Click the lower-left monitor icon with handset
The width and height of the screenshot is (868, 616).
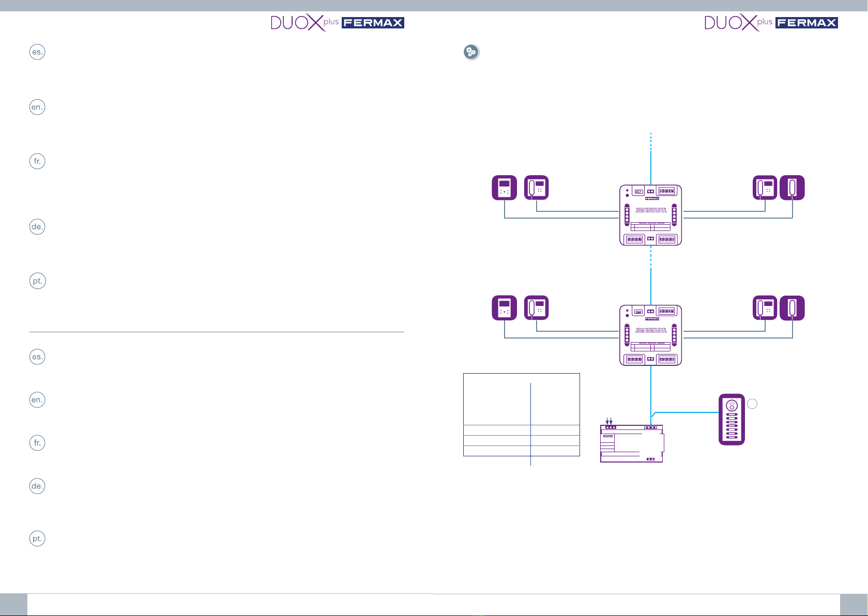537,308
